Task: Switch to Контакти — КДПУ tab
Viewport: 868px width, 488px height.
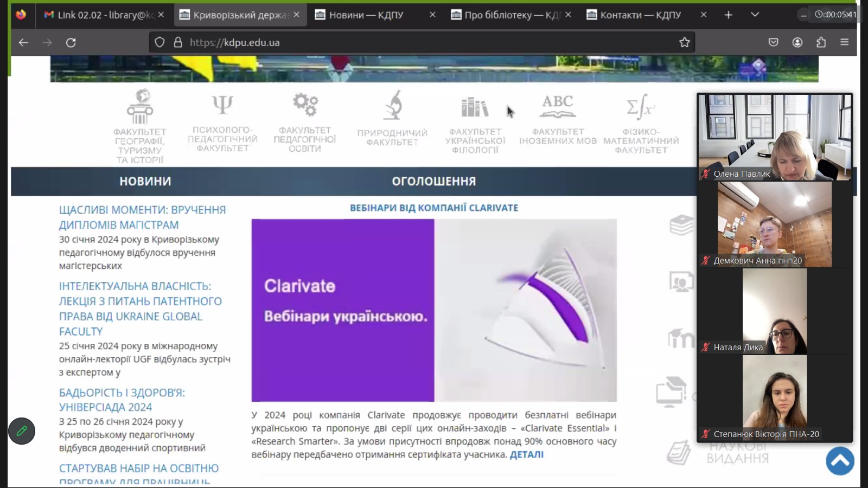Action: [x=647, y=15]
